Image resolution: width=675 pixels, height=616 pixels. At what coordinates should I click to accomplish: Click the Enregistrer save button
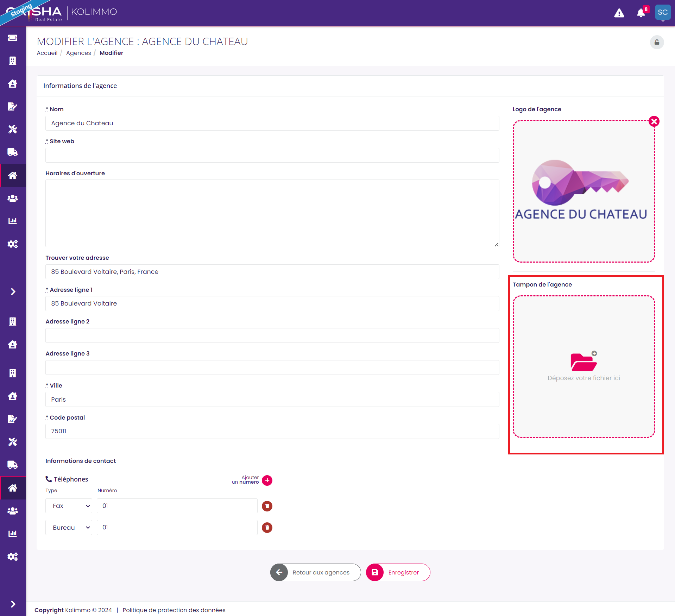[x=398, y=572]
